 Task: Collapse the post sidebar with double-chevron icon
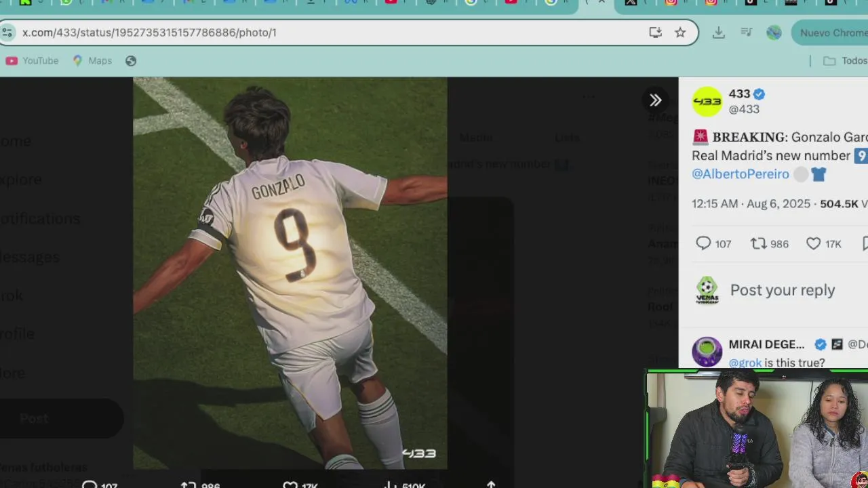point(655,100)
